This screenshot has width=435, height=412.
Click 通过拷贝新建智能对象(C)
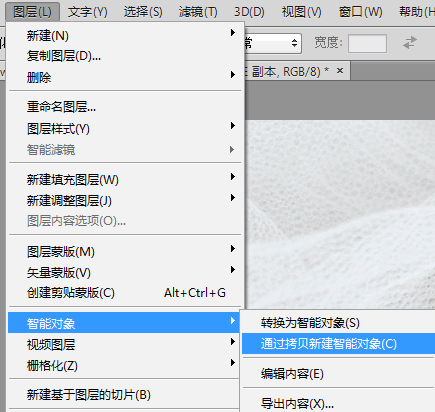tap(338, 344)
